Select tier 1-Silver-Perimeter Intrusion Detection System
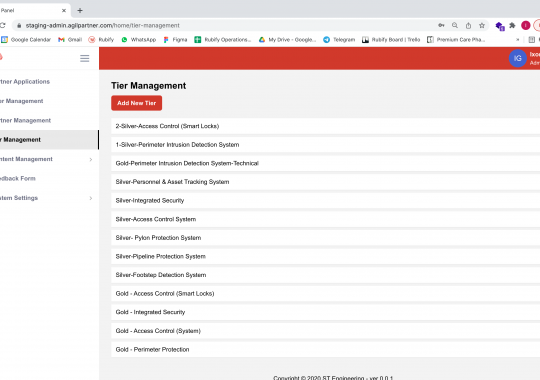Image resolution: width=540 pixels, height=380 pixels. click(325, 145)
